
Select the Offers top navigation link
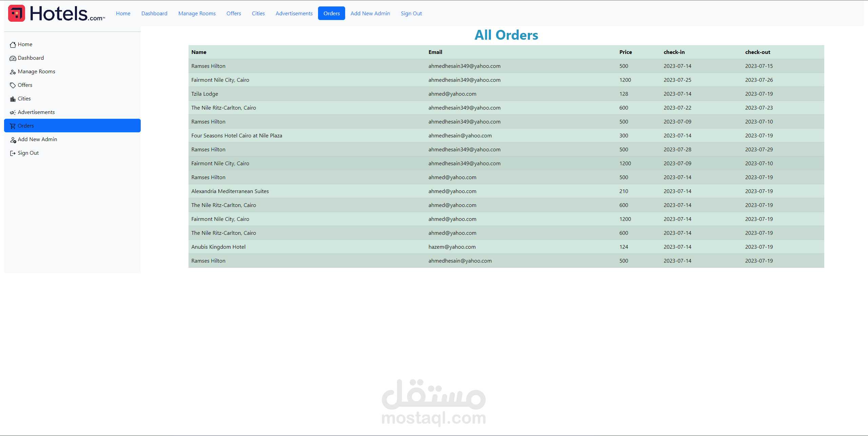(234, 14)
